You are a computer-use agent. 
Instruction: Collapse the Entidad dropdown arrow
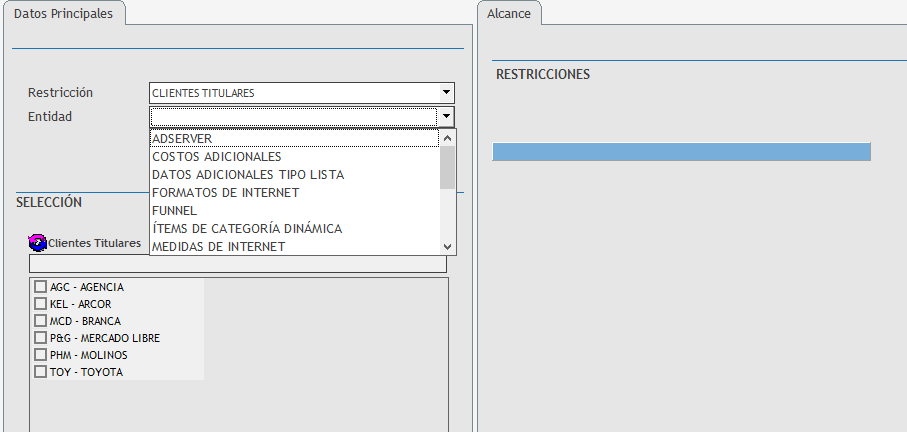click(446, 117)
